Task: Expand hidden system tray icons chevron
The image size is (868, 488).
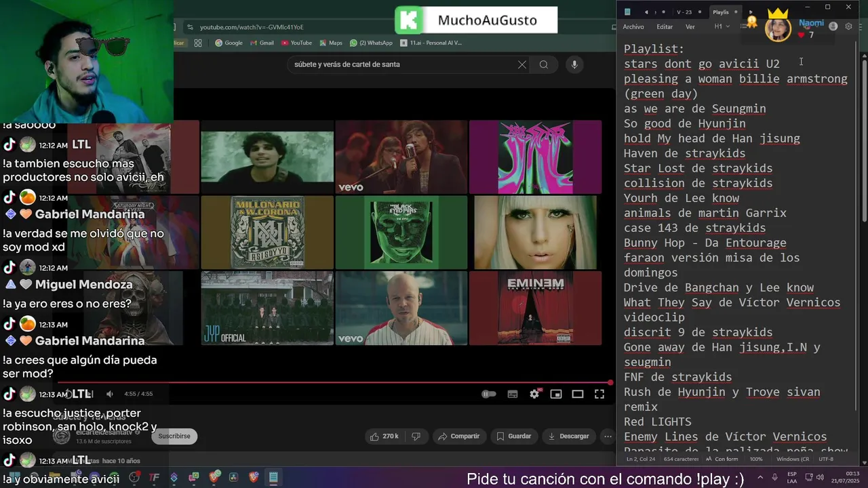Action: 762,477
